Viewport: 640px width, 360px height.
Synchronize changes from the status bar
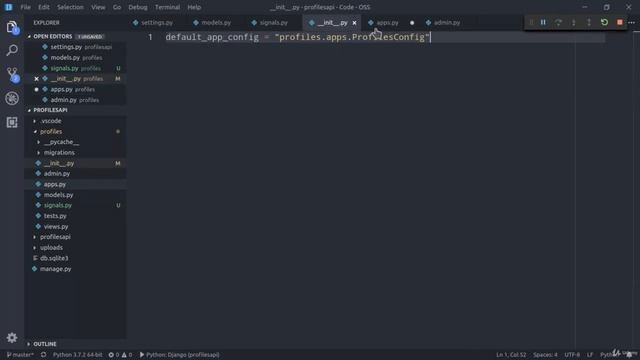(x=43, y=355)
